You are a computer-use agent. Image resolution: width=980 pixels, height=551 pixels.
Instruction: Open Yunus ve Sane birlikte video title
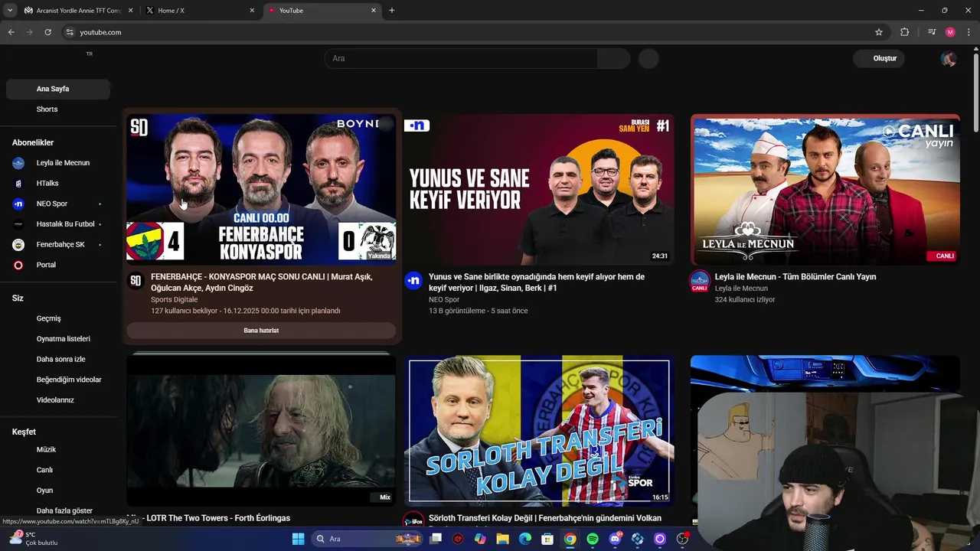pos(537,282)
